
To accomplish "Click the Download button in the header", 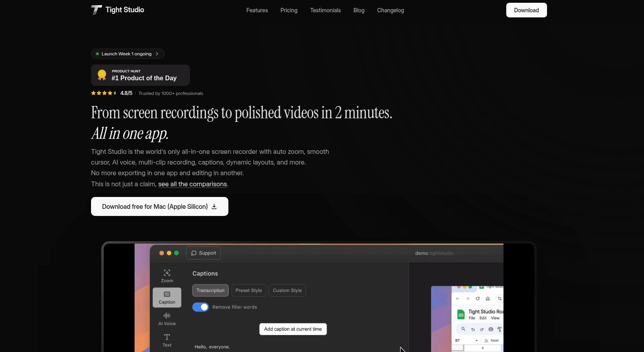I will [526, 10].
